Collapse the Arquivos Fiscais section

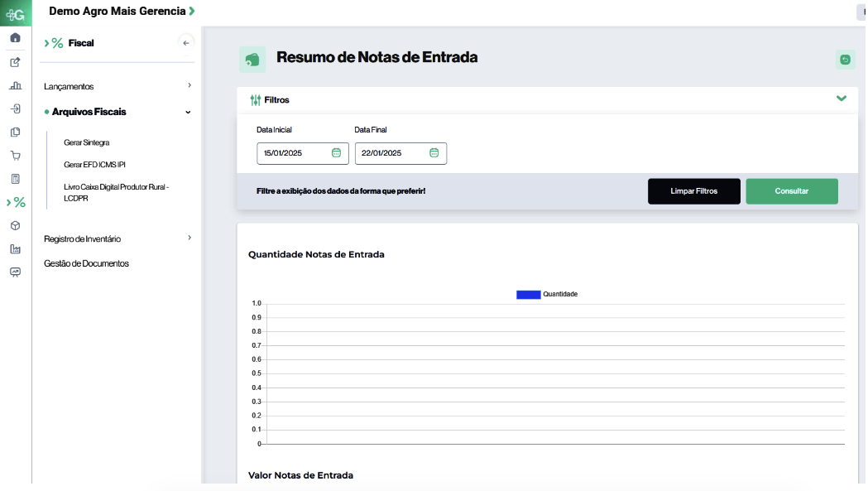188,112
